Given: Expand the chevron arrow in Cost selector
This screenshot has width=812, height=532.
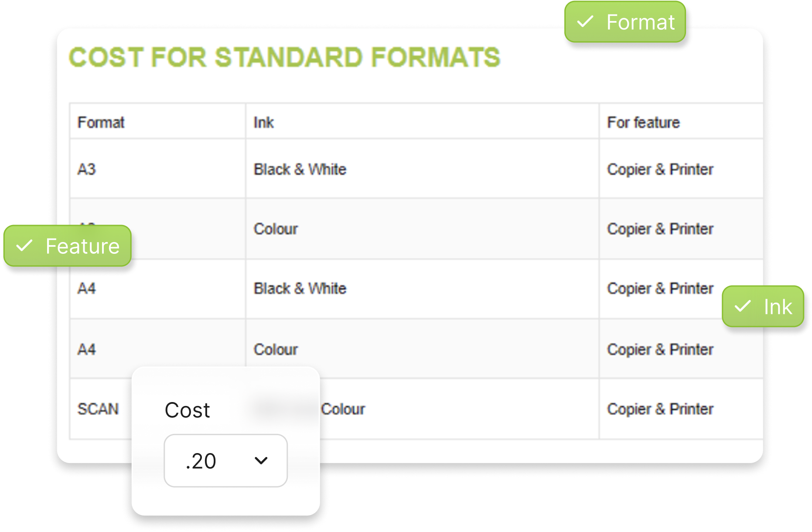Looking at the screenshot, I should point(261,460).
